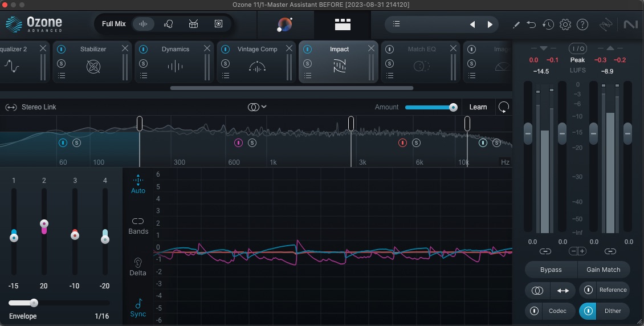Click the undo arrow icon

click(532, 25)
